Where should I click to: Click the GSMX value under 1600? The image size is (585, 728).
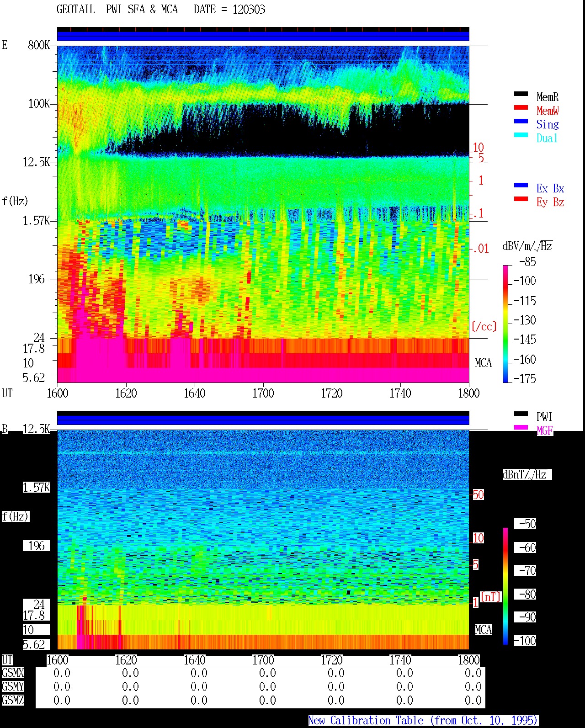pyautogui.click(x=62, y=673)
